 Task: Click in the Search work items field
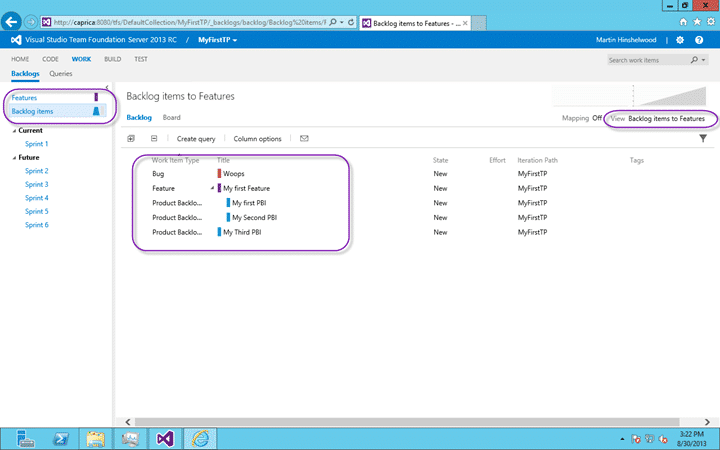[x=647, y=60]
